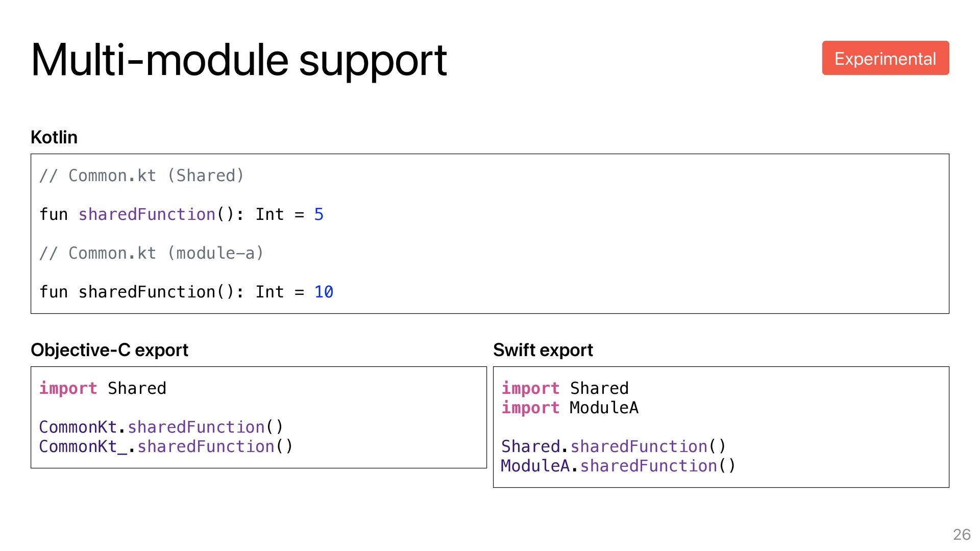The image size is (980, 551).
Task: Click the CommonKt_.sharedFunction() call with underscore
Action: (166, 446)
